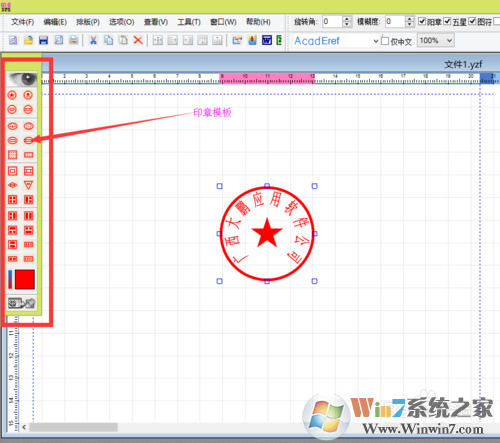Viewport: 500px width, 443px height.
Task: Click the Cut scissors icon
Action: point(93,40)
